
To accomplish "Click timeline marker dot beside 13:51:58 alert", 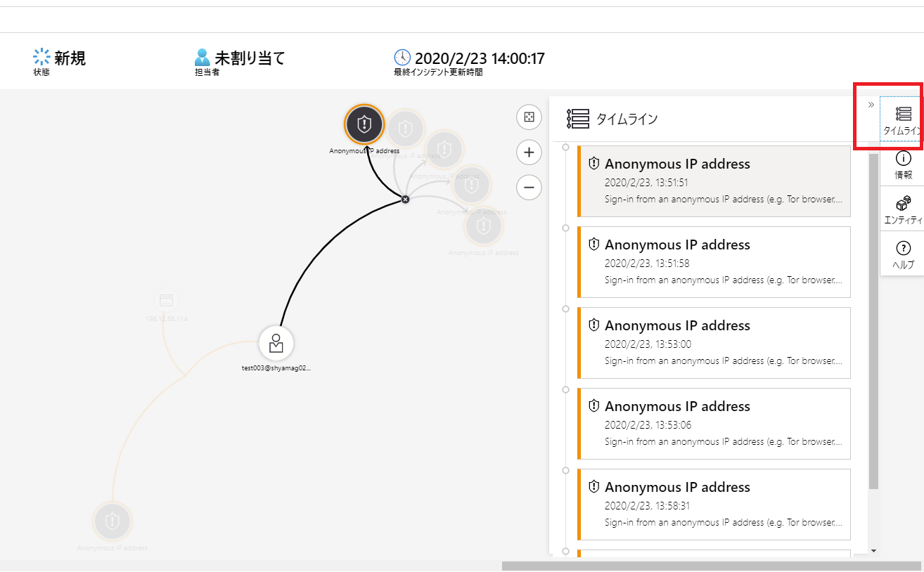I will 565,228.
